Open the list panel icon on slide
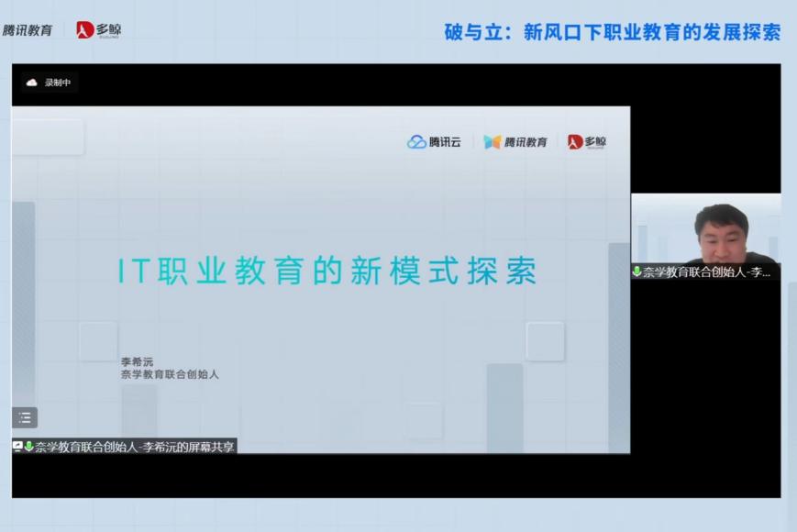797x532 pixels. click(25, 417)
